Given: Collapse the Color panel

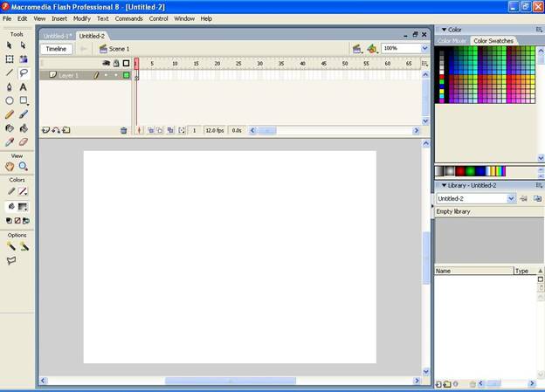Looking at the screenshot, I should pyautogui.click(x=441, y=30).
